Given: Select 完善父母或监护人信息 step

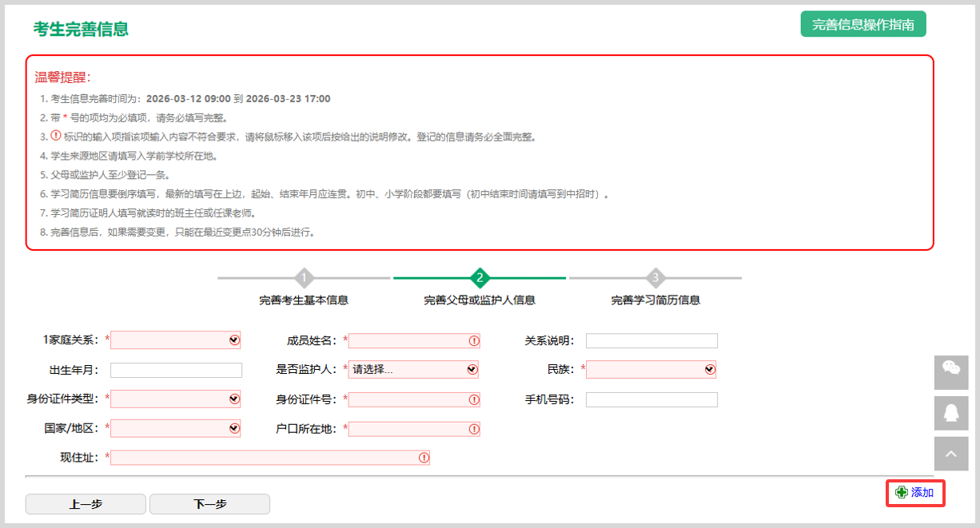Looking at the screenshot, I should point(480,300).
